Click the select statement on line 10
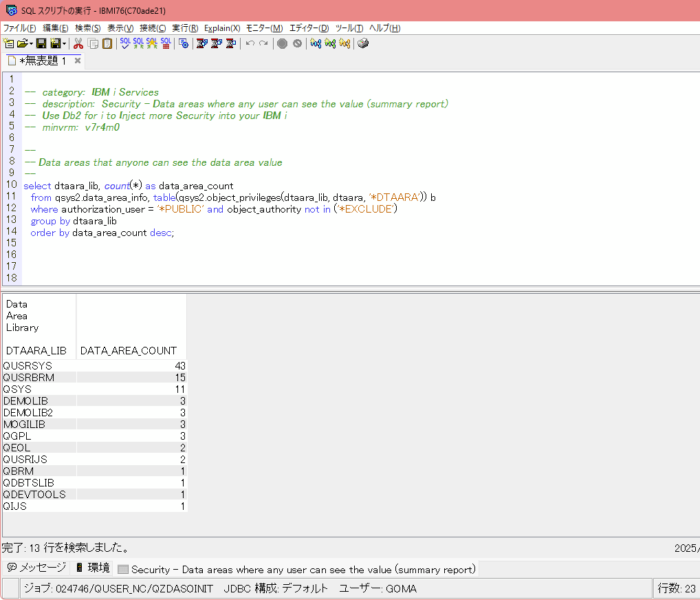The image size is (700, 600). click(x=128, y=186)
